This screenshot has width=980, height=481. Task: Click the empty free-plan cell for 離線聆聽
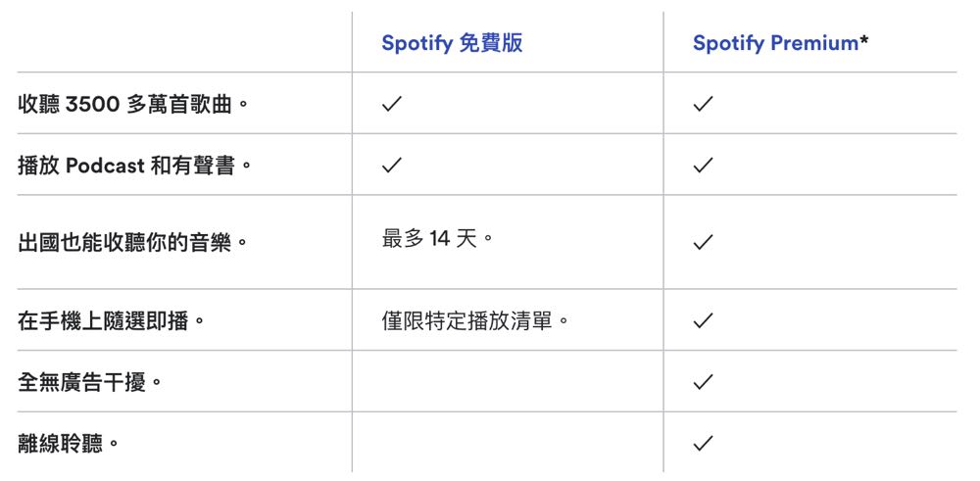click(x=507, y=443)
